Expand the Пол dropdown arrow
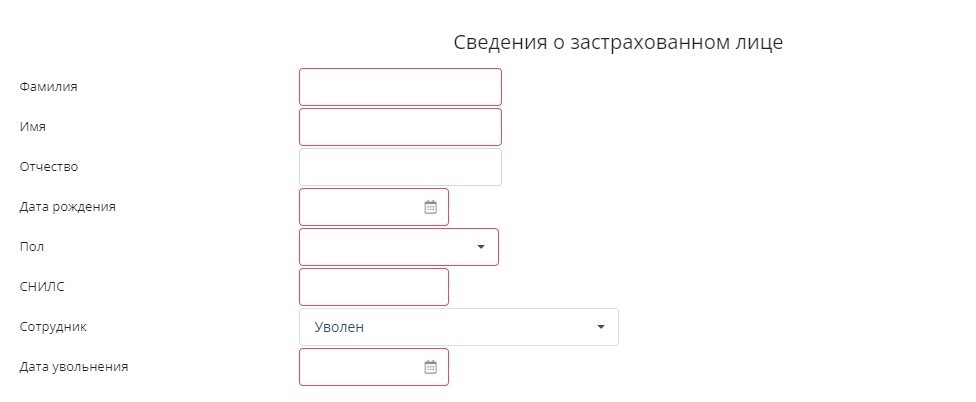 [481, 247]
